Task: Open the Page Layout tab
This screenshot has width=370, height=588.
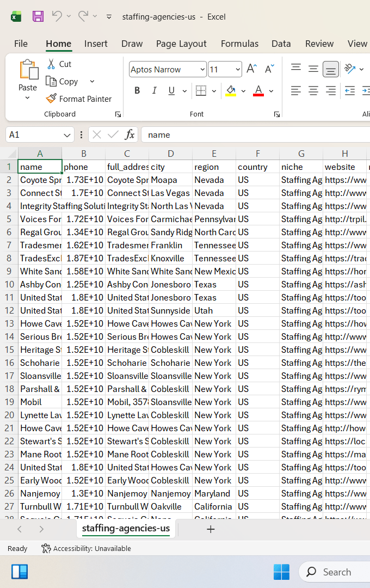Action: [181, 44]
